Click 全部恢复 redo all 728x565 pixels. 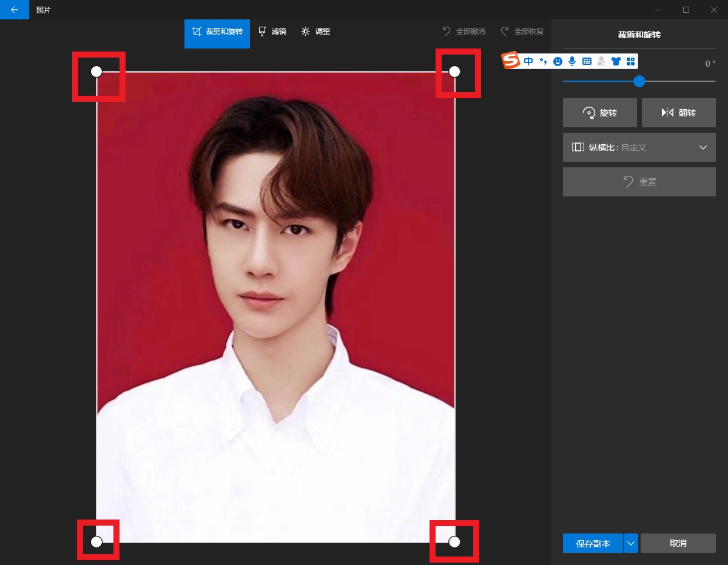pyautogui.click(x=522, y=32)
